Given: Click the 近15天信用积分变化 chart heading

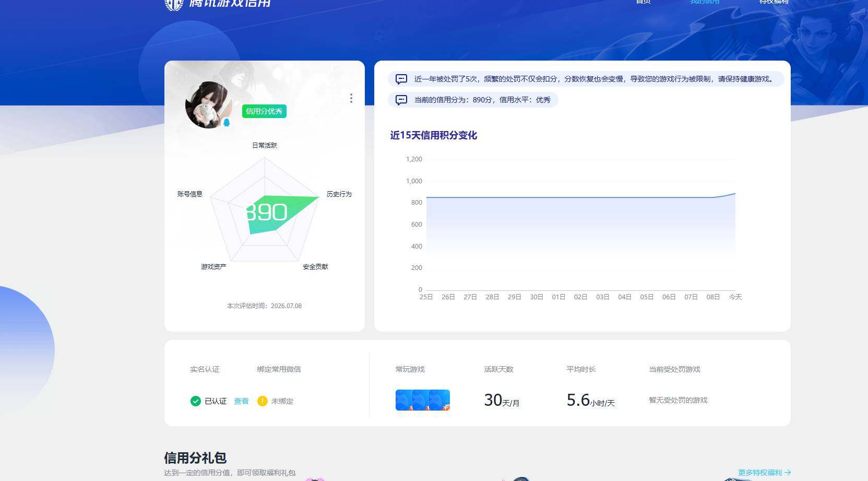Looking at the screenshot, I should tap(434, 135).
